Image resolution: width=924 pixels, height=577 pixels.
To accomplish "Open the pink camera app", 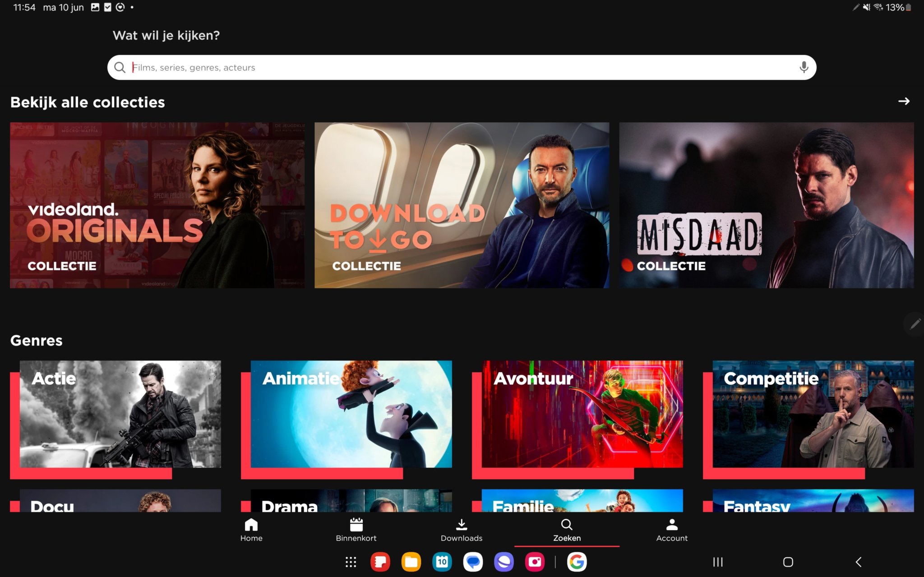I will [535, 562].
